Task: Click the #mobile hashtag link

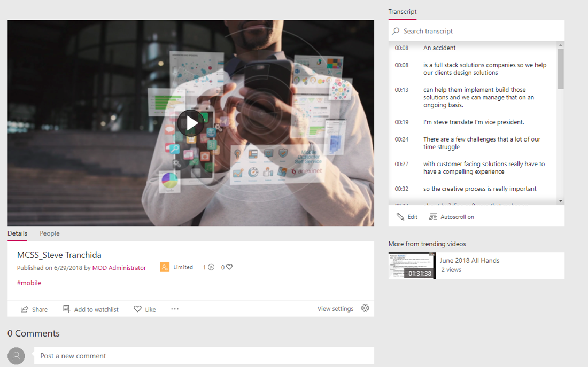Action: point(29,283)
